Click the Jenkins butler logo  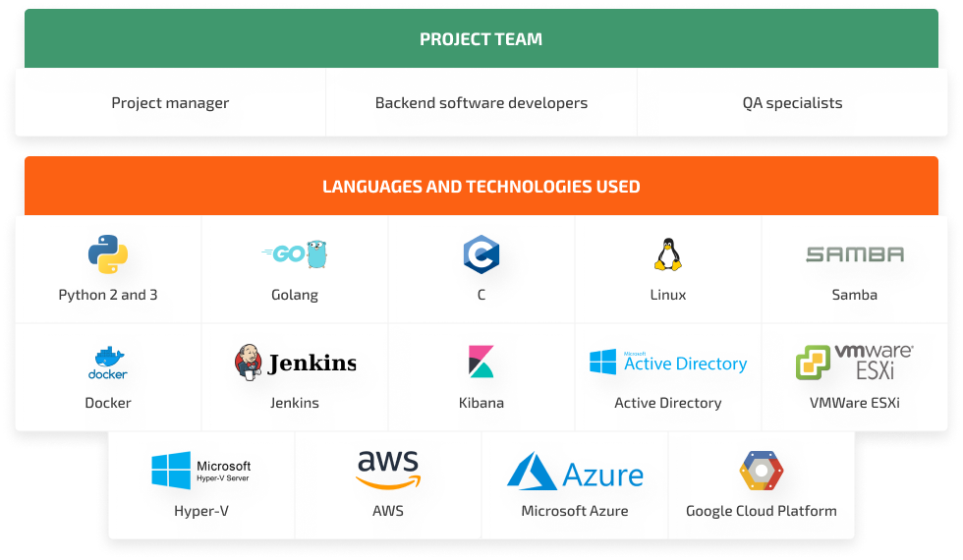296,363
